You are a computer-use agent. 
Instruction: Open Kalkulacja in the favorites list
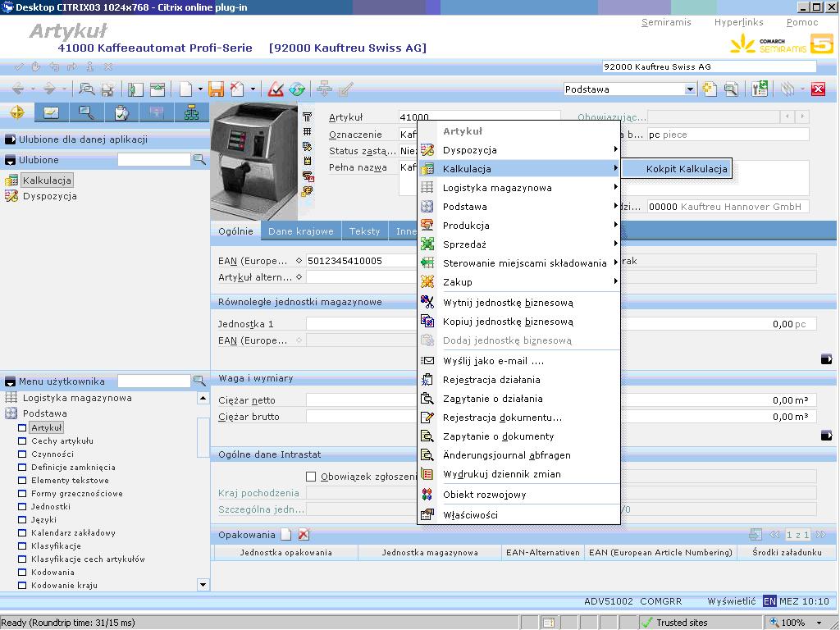47,180
